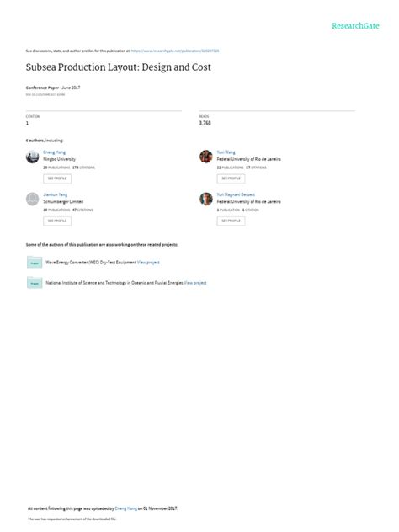Open Jiankun Yang author name link
Screen dimensions: 399x532
point(56,194)
